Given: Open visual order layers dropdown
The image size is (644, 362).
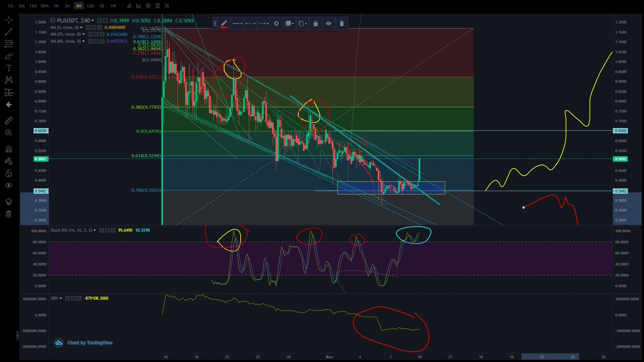Looking at the screenshot, I should 289,24.
